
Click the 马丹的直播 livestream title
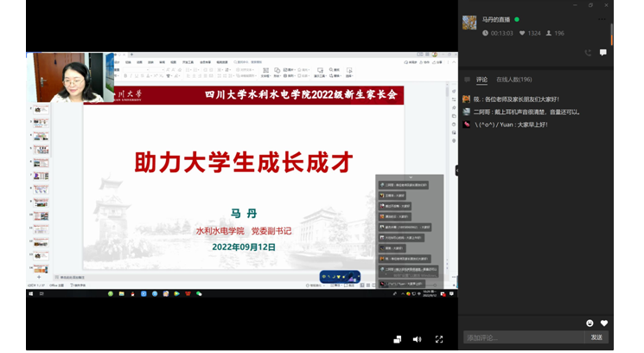click(x=496, y=19)
